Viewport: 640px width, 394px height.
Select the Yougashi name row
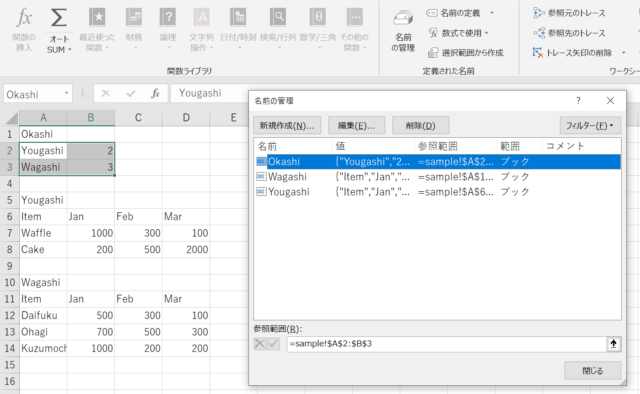point(438,192)
